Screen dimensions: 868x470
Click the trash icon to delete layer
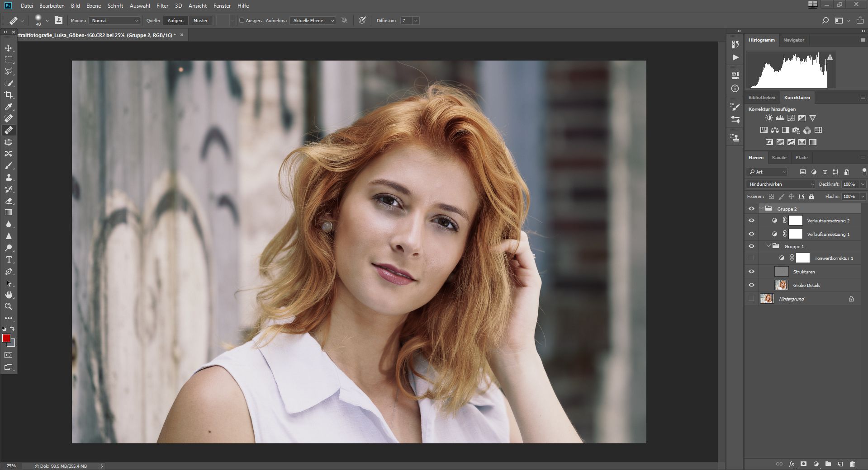point(852,464)
